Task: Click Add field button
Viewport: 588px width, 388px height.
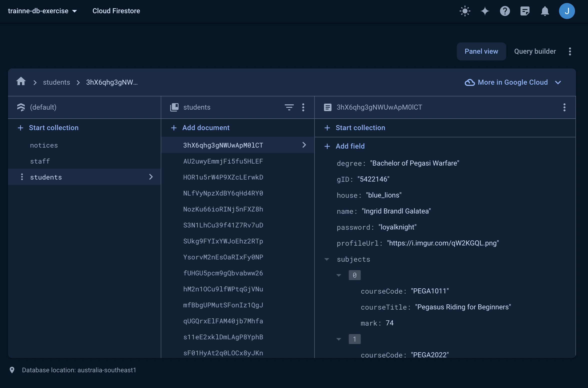Action: 344,146
